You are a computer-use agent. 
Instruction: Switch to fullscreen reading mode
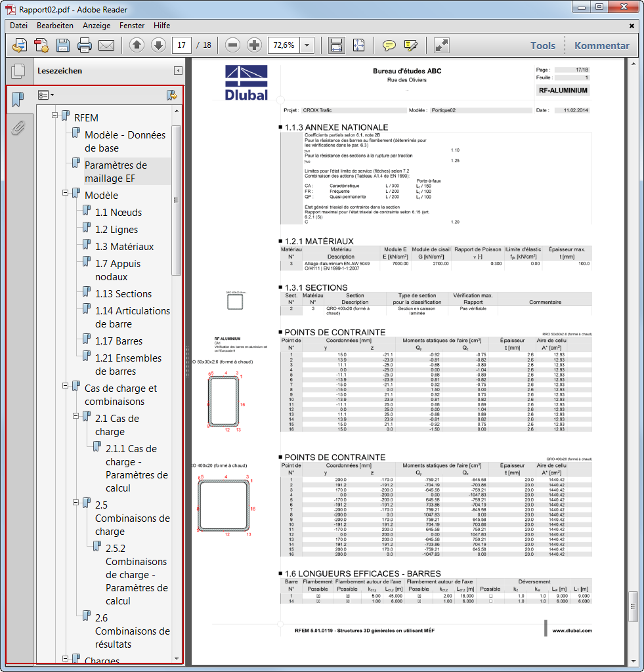point(440,45)
